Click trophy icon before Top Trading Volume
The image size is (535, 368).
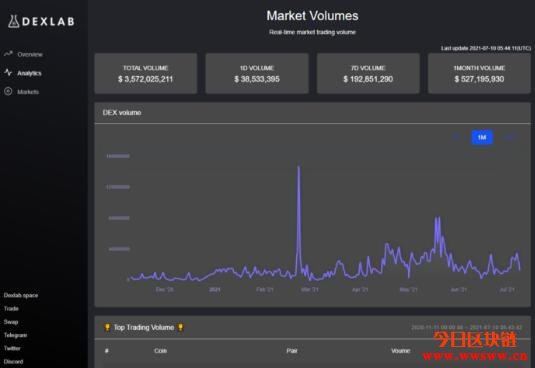pos(107,327)
